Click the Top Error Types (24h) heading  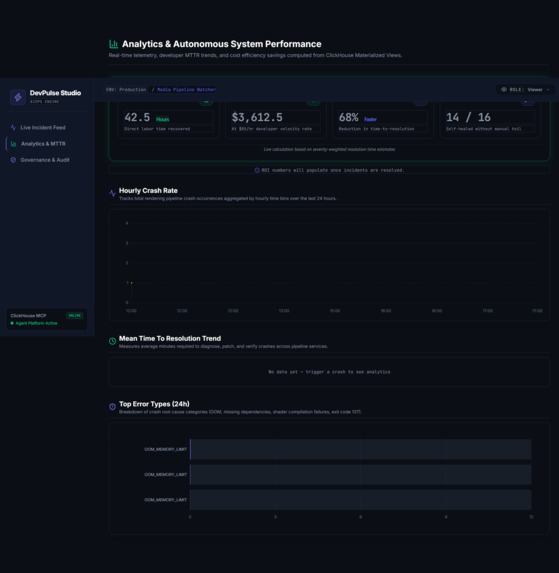(154, 404)
